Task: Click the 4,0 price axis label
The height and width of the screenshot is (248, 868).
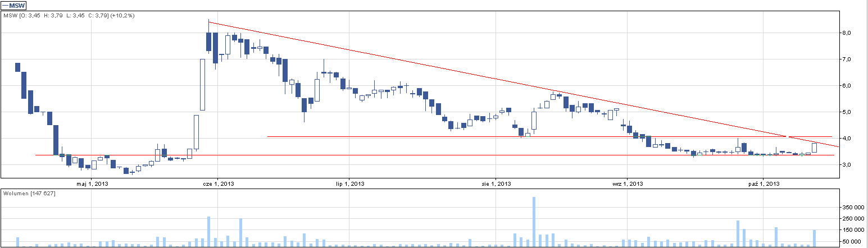Action: tap(847, 139)
